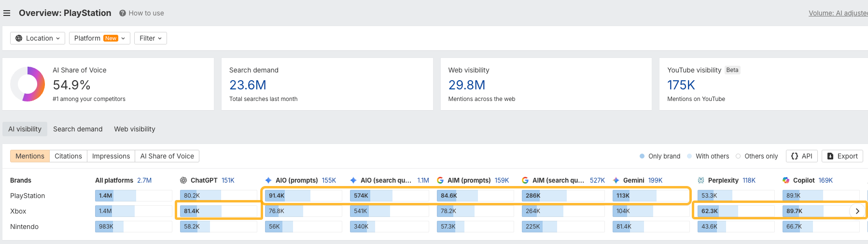Click Nintendo's 81.4K Gemini cell
This screenshot has height=244, width=868.
point(651,227)
